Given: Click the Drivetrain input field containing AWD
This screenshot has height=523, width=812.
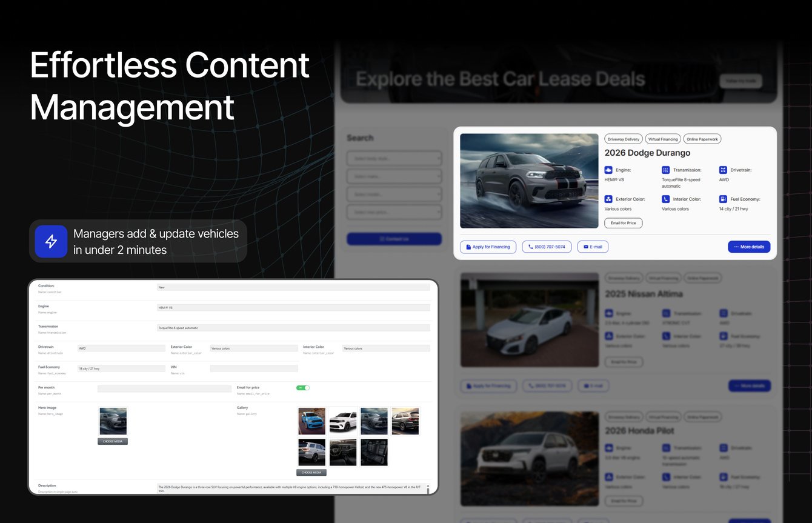Looking at the screenshot, I should pyautogui.click(x=121, y=348).
